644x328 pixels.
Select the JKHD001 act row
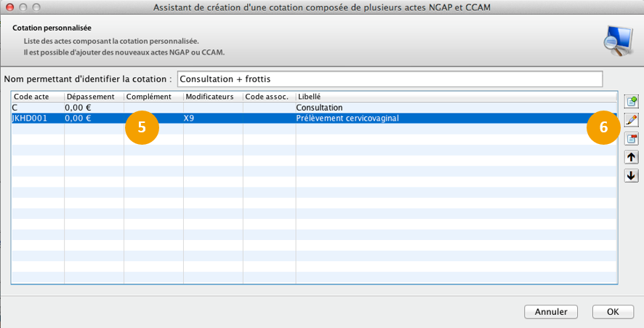tap(314, 119)
